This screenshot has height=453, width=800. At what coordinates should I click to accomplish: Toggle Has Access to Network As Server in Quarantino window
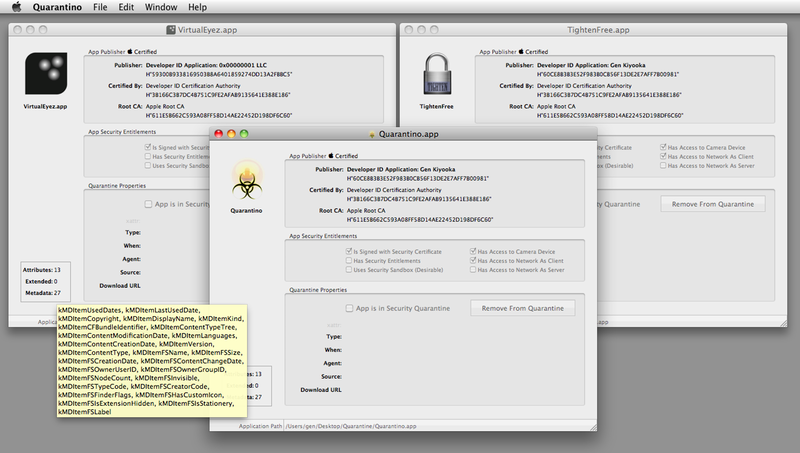click(x=473, y=269)
